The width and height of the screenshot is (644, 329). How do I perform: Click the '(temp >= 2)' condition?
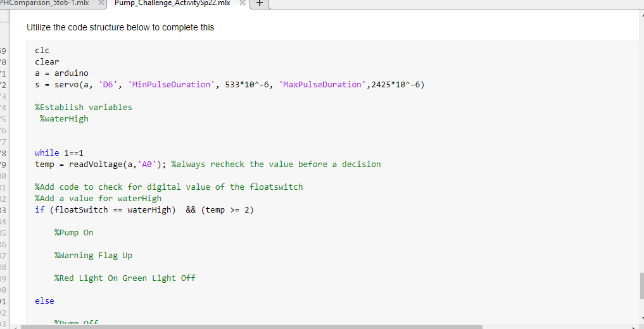pyautogui.click(x=227, y=210)
